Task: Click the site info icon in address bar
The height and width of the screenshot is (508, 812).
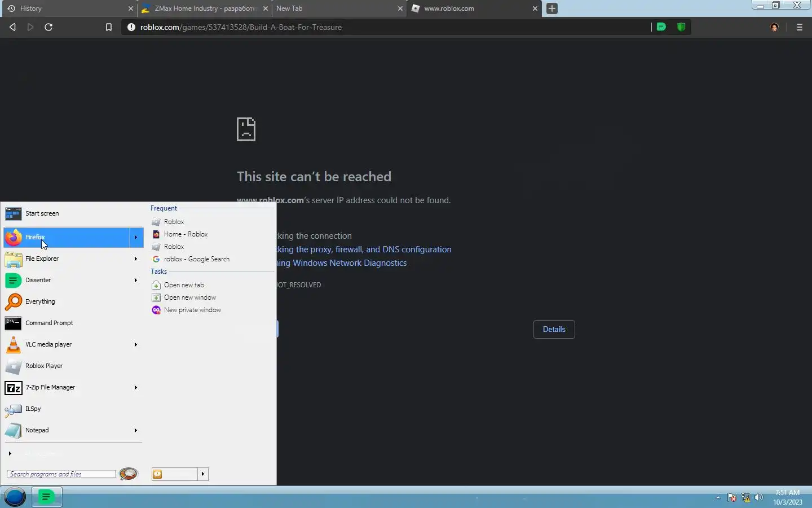Action: [131, 27]
